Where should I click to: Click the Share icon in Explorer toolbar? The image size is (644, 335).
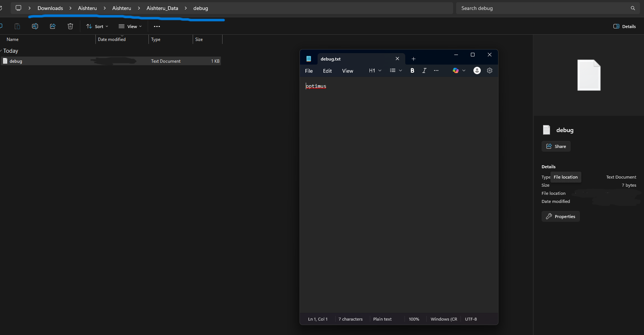pos(53,26)
